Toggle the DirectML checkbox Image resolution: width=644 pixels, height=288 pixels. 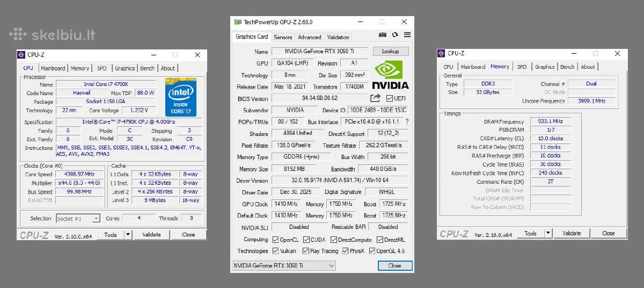pos(379,240)
